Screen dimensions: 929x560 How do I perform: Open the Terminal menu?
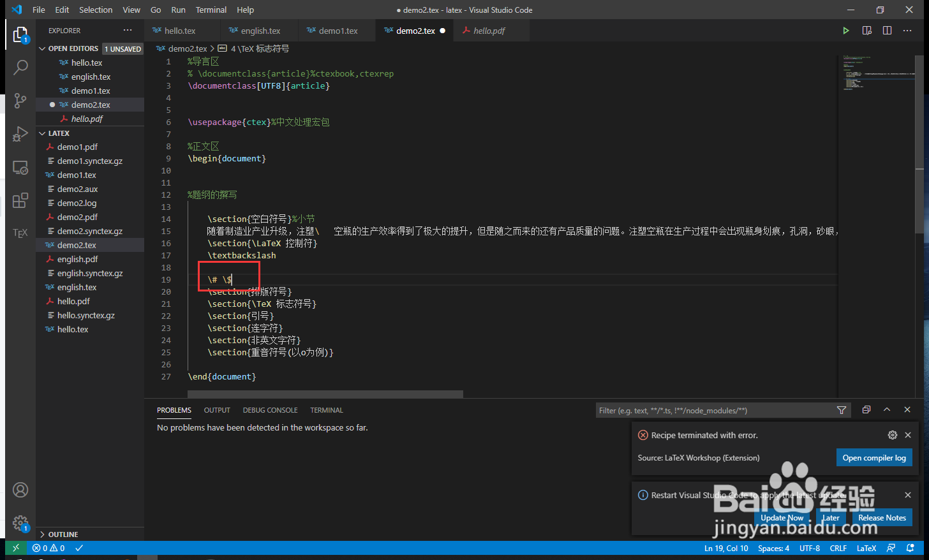click(211, 10)
